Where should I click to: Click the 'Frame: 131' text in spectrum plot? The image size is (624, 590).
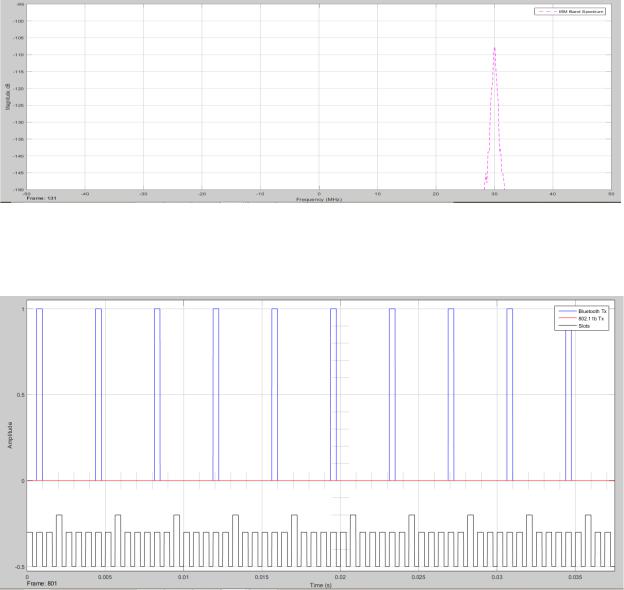(x=41, y=198)
